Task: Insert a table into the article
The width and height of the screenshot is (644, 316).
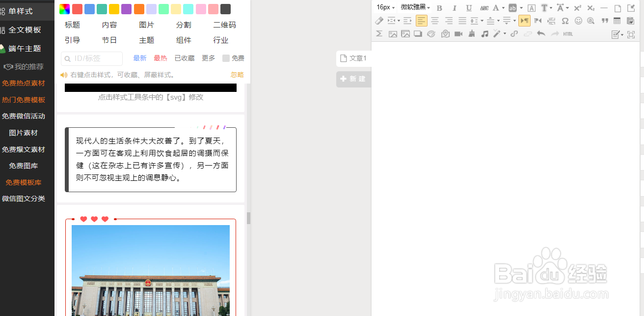Action: tap(617, 21)
